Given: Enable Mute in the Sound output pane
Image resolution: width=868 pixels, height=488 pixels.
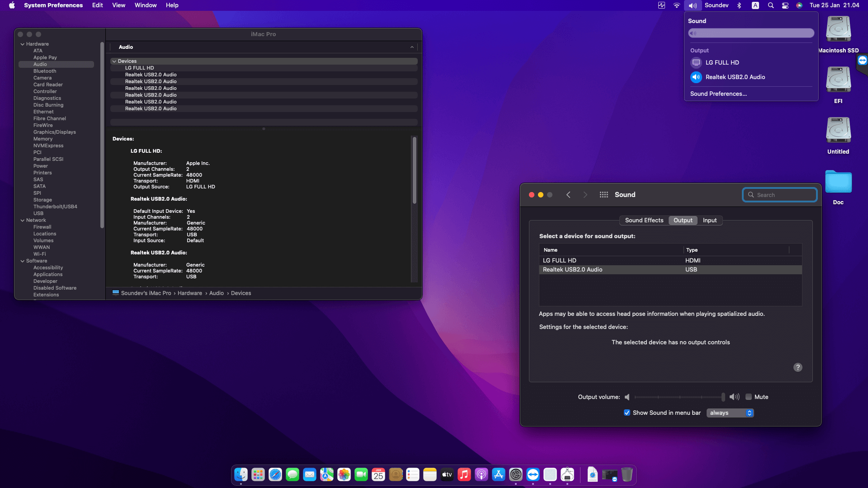Looking at the screenshot, I should (749, 397).
